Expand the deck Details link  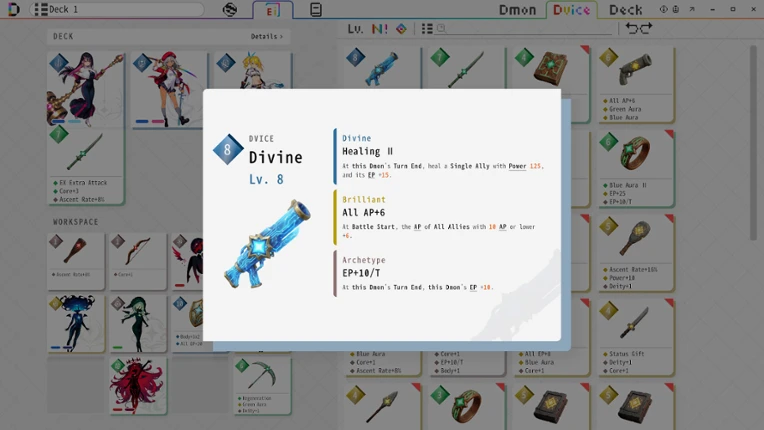267,37
